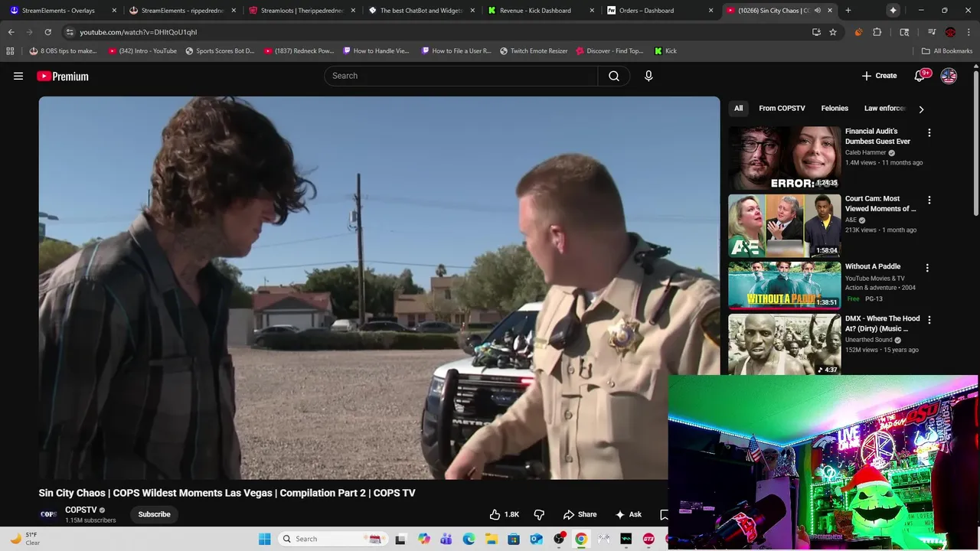The width and height of the screenshot is (980, 551).
Task: Open COPSTV channel name link
Action: 81,510
